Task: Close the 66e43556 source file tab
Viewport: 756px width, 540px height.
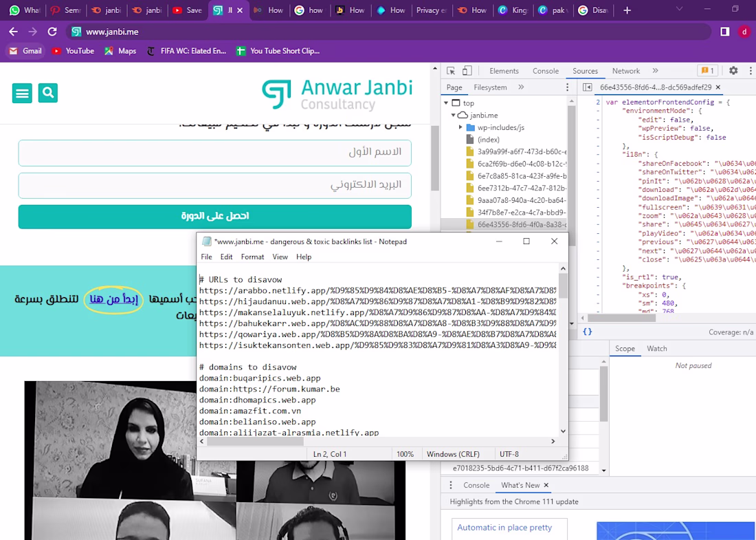Action: pos(718,87)
